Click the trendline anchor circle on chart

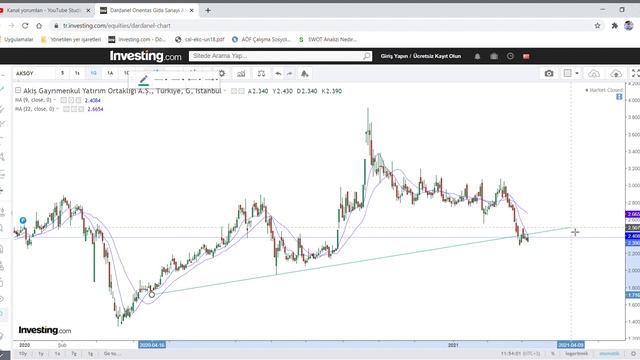tap(152, 294)
